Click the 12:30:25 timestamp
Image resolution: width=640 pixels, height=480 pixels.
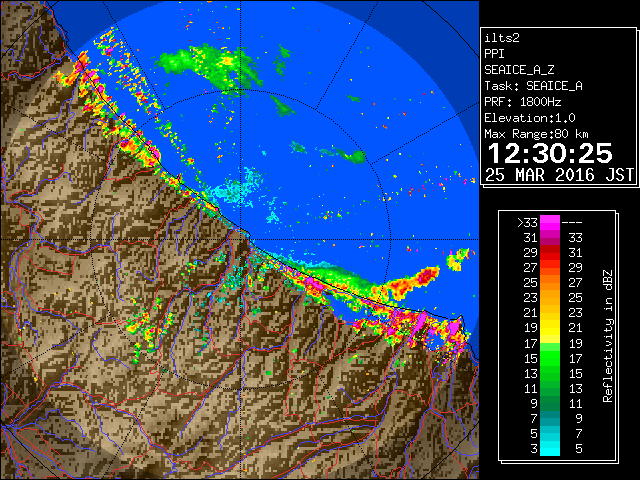550,153
